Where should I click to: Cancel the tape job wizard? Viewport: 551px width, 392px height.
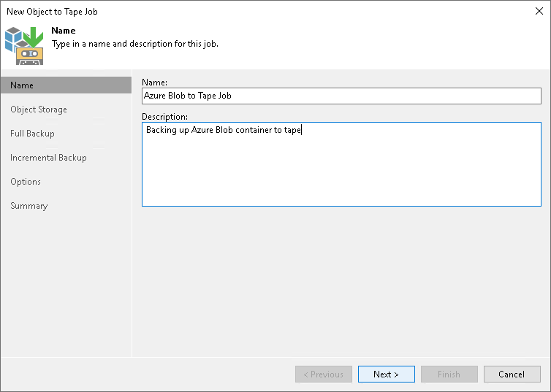tap(512, 374)
